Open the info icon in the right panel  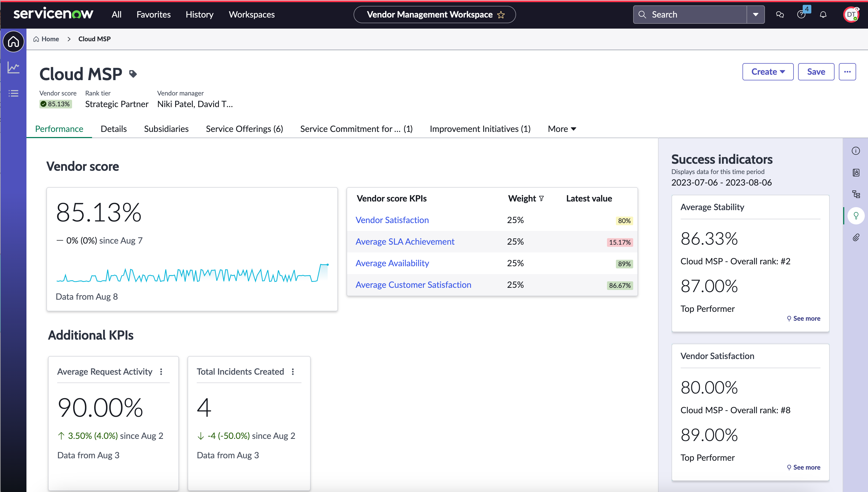pyautogui.click(x=856, y=151)
